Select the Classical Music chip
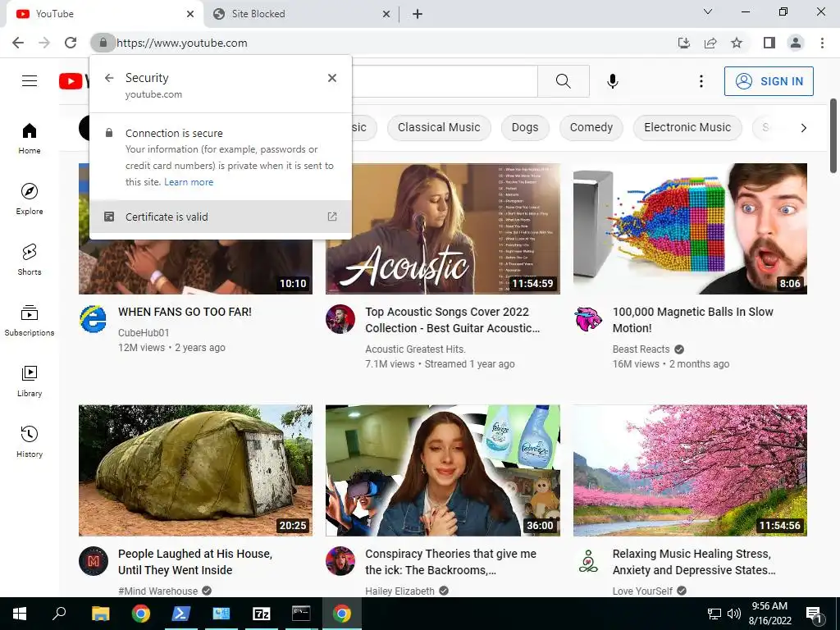 (439, 127)
